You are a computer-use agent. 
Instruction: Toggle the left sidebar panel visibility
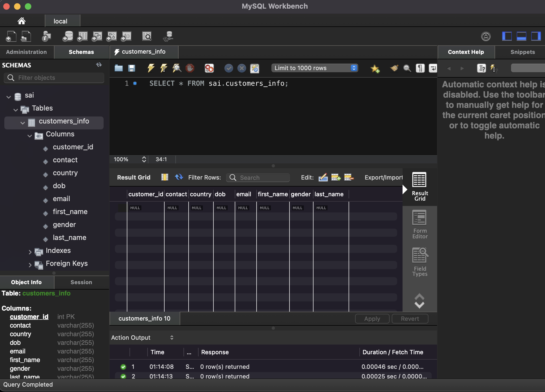[x=507, y=36]
